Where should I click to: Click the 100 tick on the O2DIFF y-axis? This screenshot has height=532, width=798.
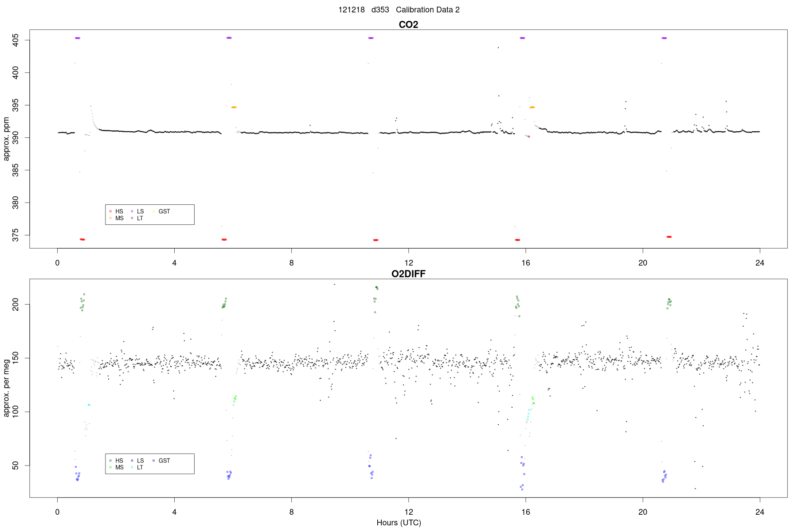pos(16,412)
